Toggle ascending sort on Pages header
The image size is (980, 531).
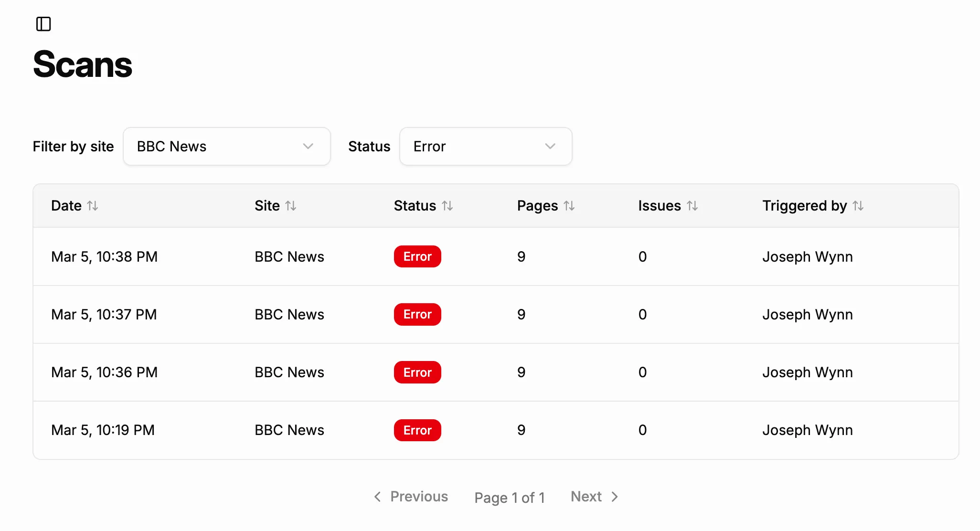(546, 205)
